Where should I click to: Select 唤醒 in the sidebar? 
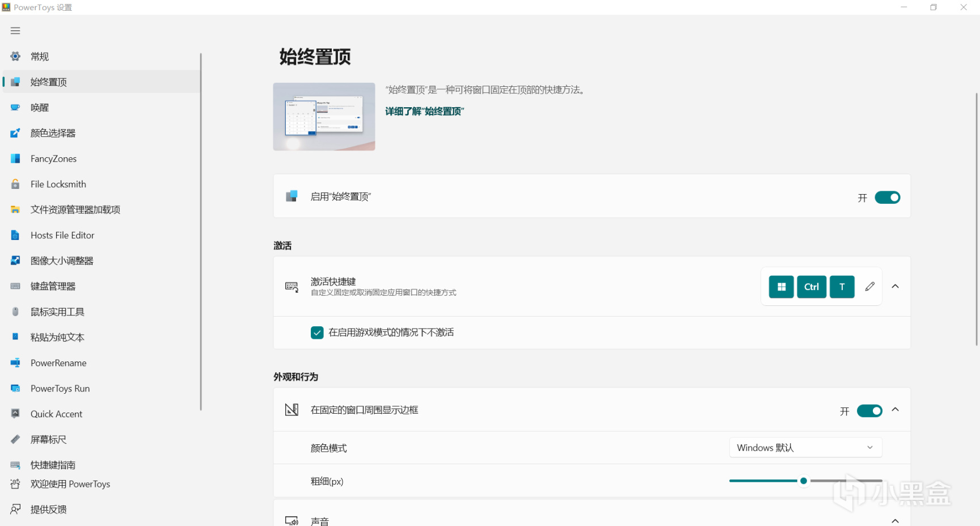[x=102, y=107]
